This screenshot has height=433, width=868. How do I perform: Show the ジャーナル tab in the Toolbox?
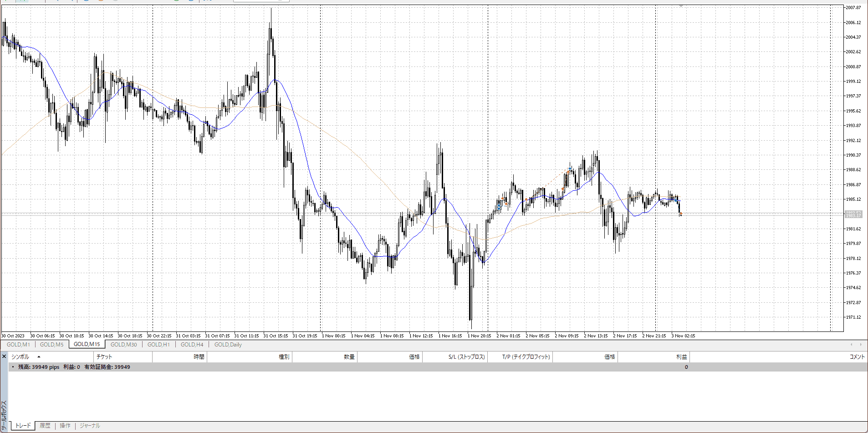(90, 426)
